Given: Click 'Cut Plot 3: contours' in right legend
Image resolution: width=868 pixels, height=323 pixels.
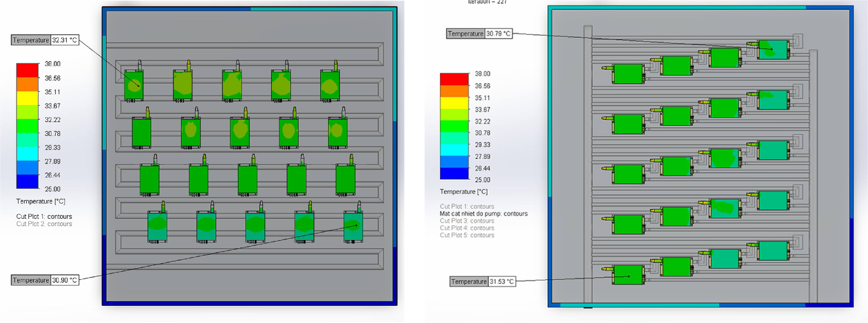Looking at the screenshot, I should [467, 221].
